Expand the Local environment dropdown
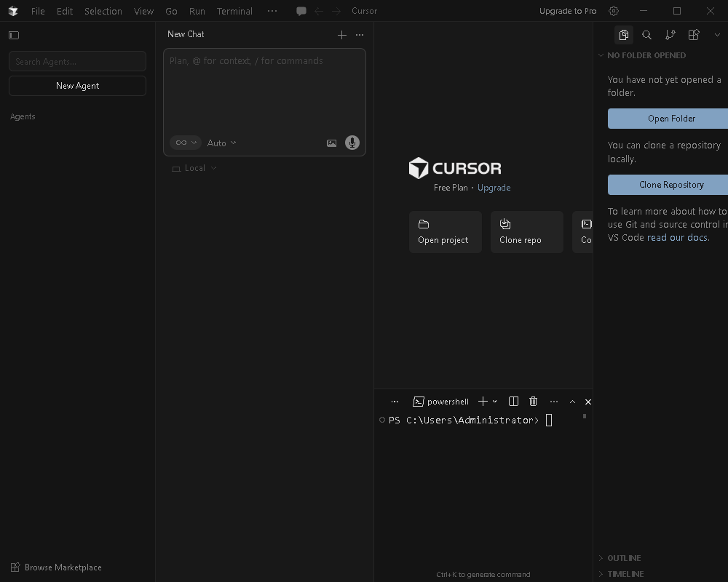 194,168
